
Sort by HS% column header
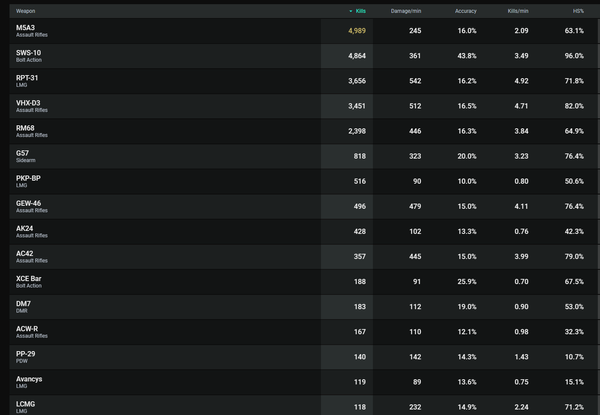578,11
